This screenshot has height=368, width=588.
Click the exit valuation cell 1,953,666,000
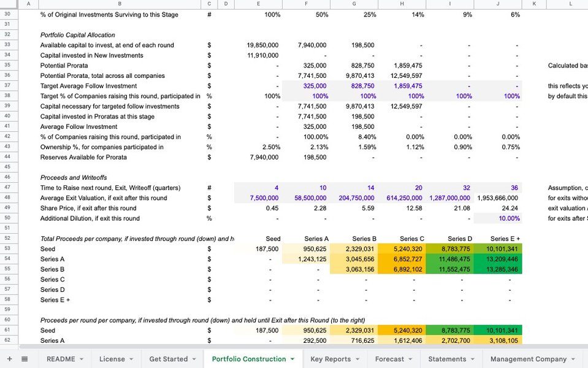coord(498,197)
